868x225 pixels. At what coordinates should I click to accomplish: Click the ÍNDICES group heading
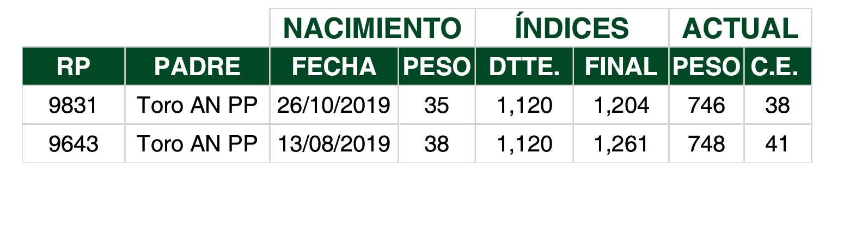[x=572, y=28]
